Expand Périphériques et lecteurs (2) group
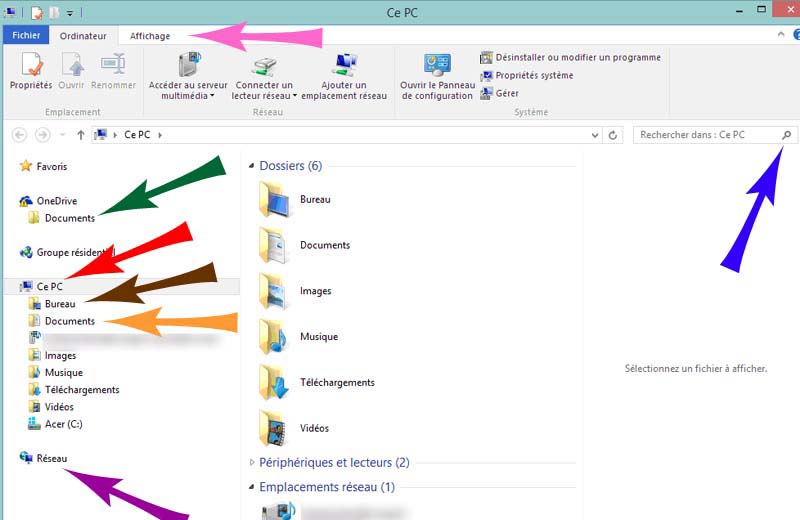The image size is (800, 520). (252, 462)
